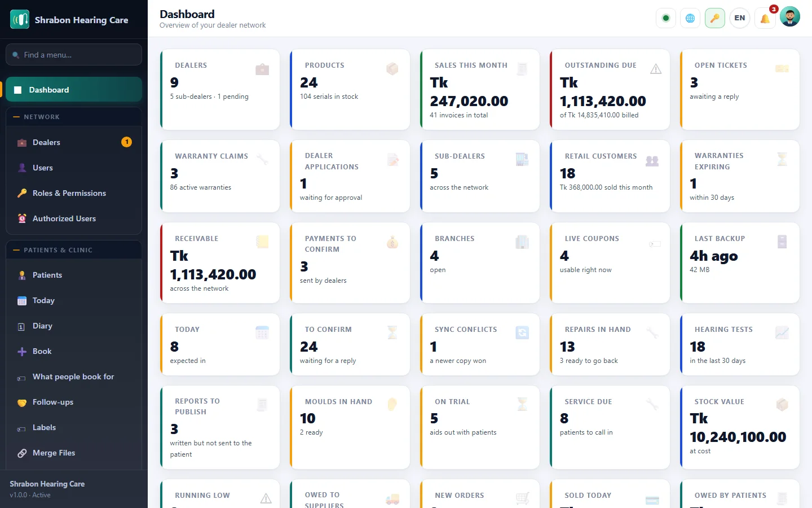The image size is (812, 508).
Task: Open 'What people book for'
Action: tap(74, 376)
